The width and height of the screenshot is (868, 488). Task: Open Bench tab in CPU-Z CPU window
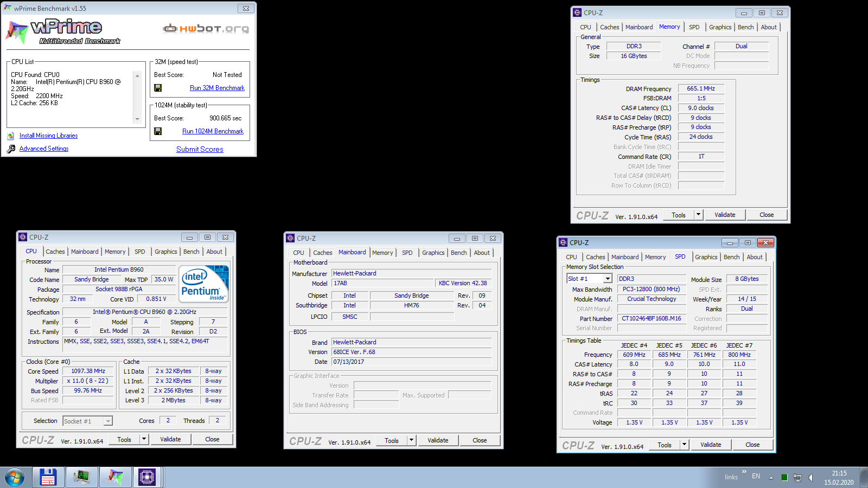click(x=191, y=252)
